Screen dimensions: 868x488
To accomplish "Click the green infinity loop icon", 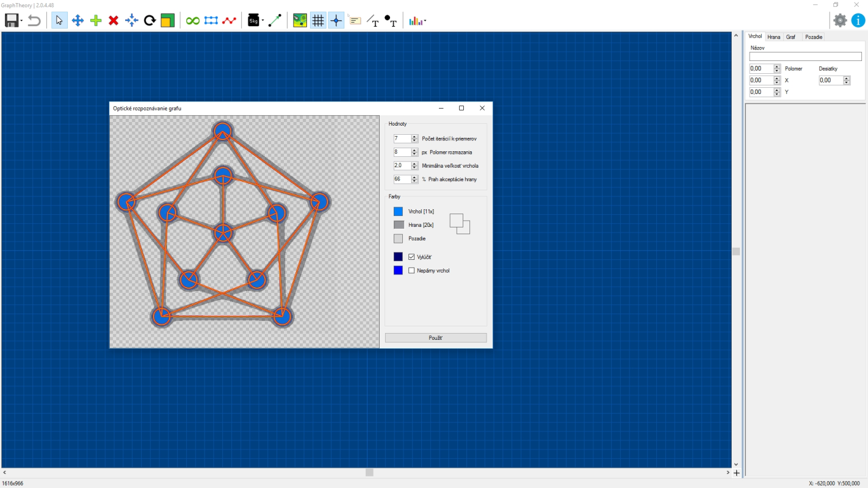I will pyautogui.click(x=193, y=21).
